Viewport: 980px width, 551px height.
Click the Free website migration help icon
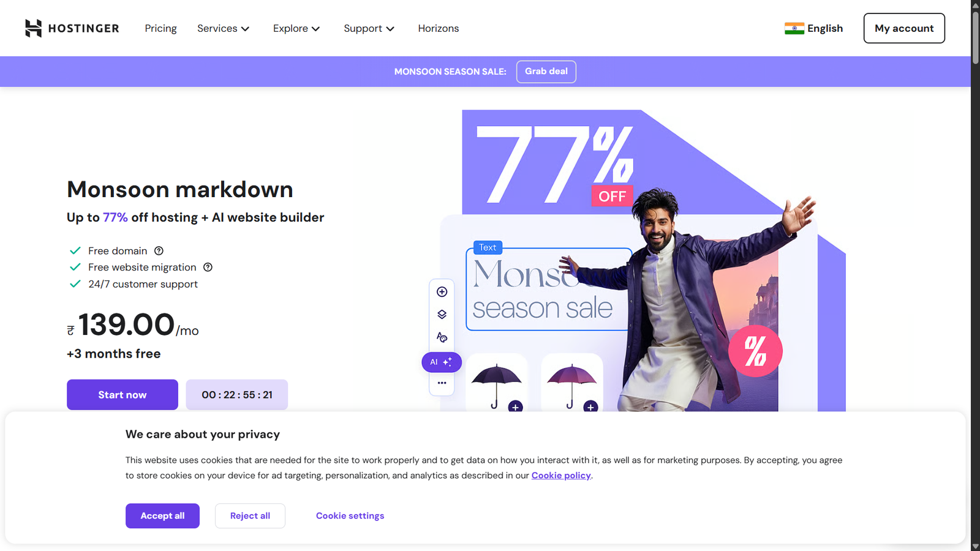208,268
